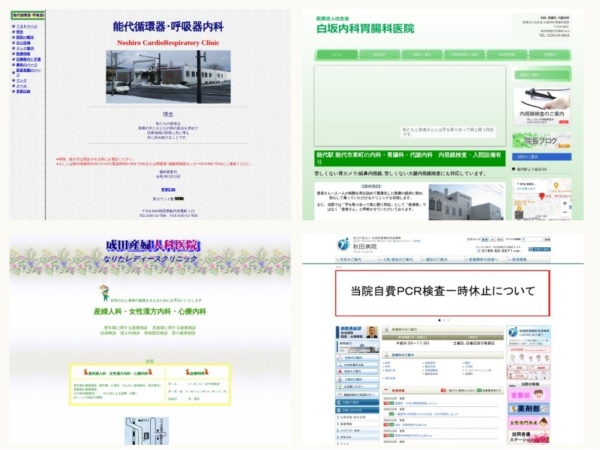The height and width of the screenshot is (450, 600).
Task: Open メール link in Noshiro clinic sidebar
Action: [21, 86]
